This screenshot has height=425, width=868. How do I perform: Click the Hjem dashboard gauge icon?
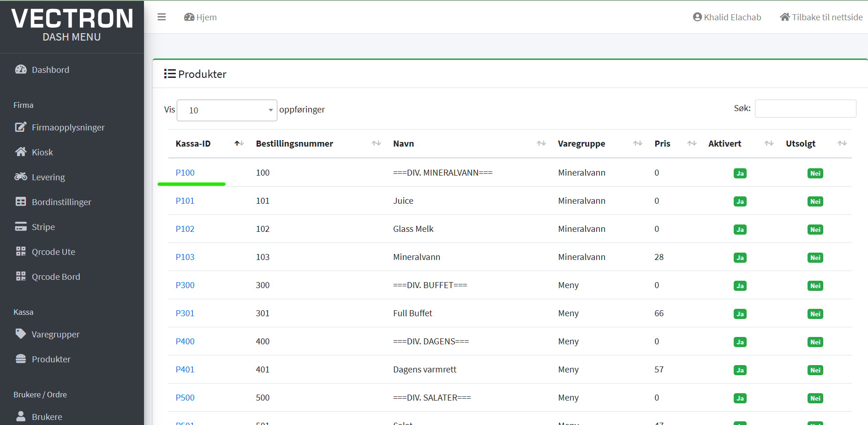(189, 17)
